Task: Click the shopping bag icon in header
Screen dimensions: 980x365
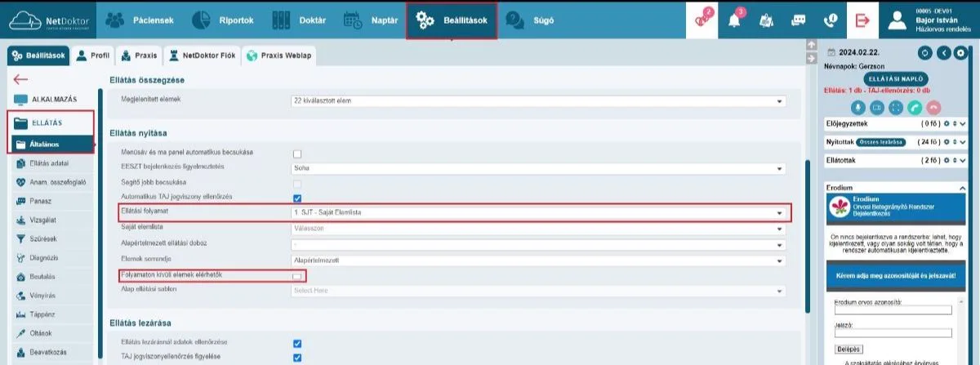Action: click(x=766, y=20)
